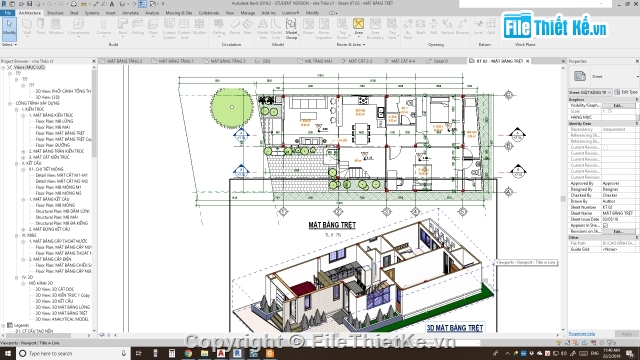Click the taskbar search box

tap(73, 353)
